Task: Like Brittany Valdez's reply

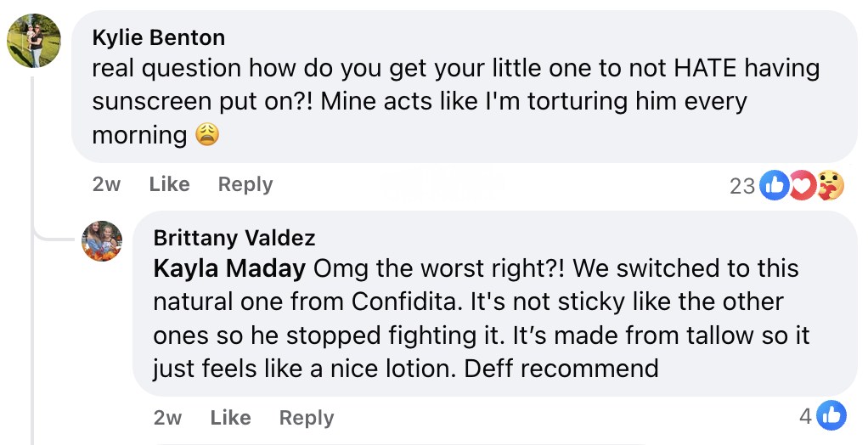Action: pyautogui.click(x=230, y=418)
